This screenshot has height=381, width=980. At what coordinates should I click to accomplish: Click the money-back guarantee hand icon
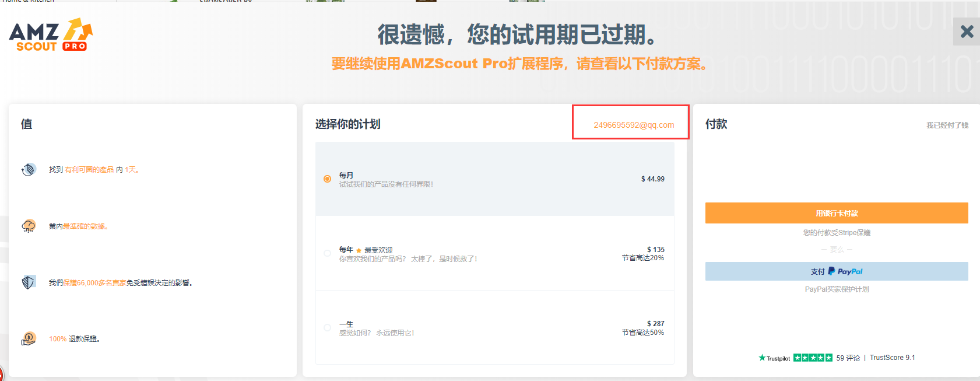[29, 338]
